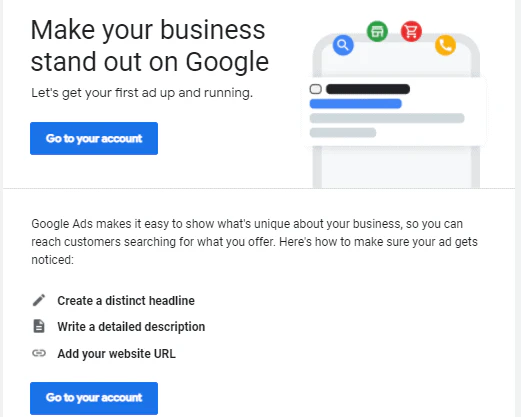Viewport: 521px width, 417px height.
Task: Select 'Write a detailed description' text
Action: tap(131, 327)
